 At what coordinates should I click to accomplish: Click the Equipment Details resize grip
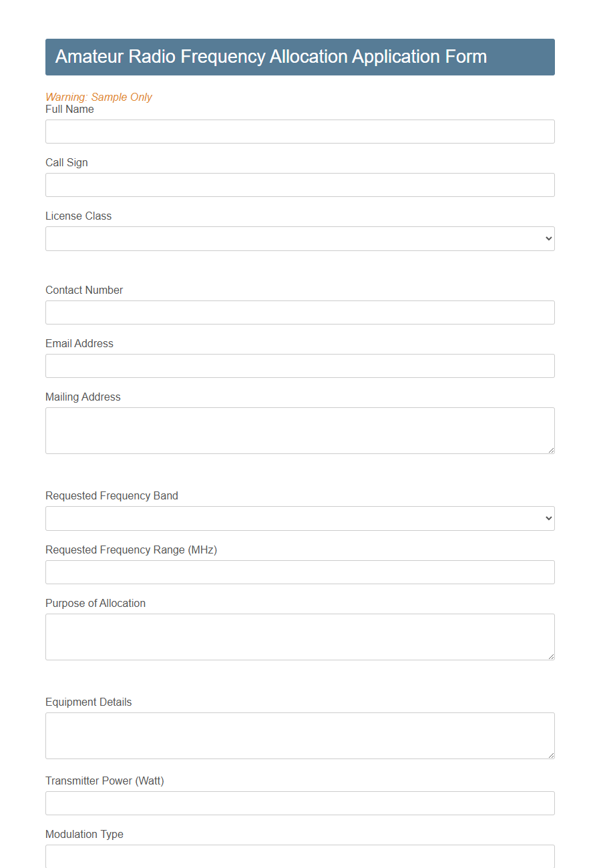pyautogui.click(x=552, y=756)
